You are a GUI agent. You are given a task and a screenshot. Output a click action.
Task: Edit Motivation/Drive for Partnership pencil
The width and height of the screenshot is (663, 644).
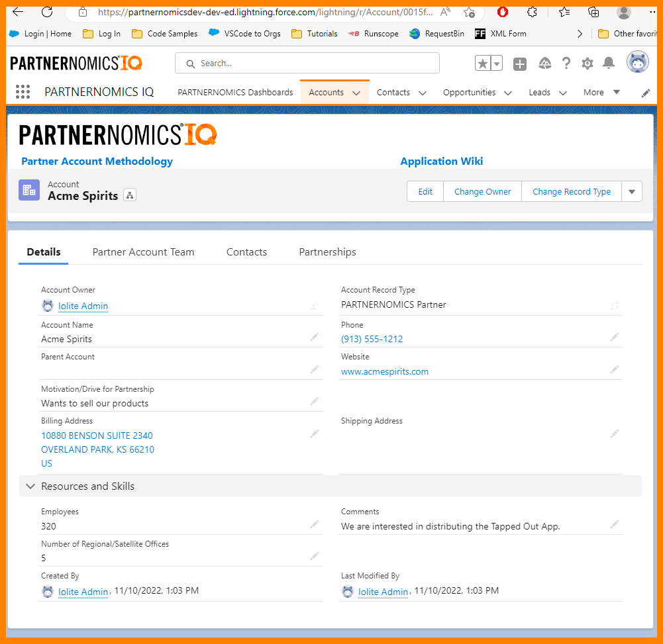[x=315, y=401]
